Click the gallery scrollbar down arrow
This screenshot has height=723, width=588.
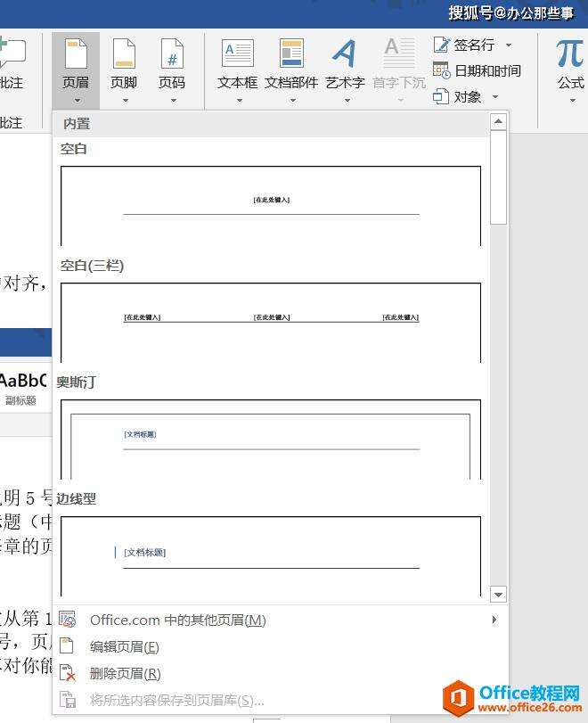(498, 595)
